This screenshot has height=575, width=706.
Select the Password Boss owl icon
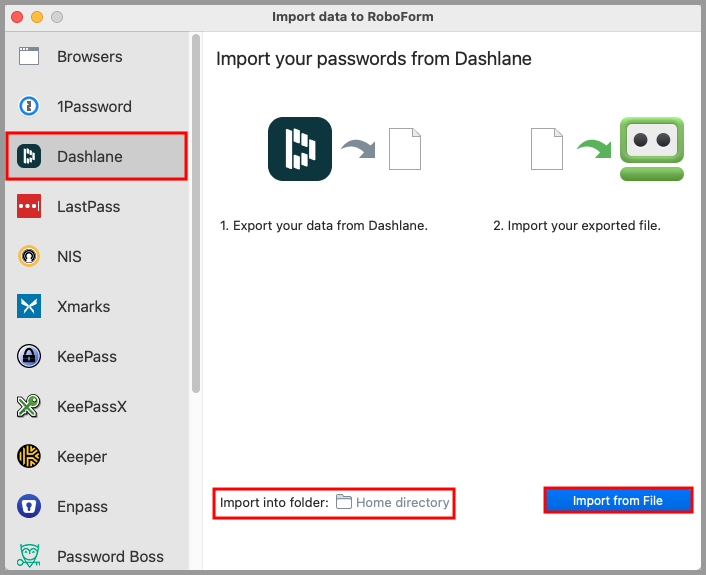[29, 556]
